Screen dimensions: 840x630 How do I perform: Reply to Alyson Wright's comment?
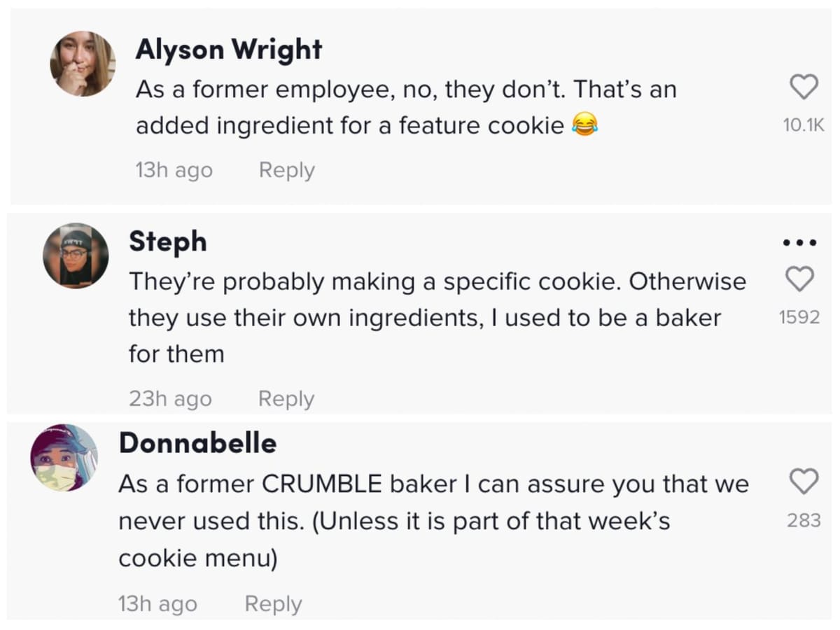[286, 169]
